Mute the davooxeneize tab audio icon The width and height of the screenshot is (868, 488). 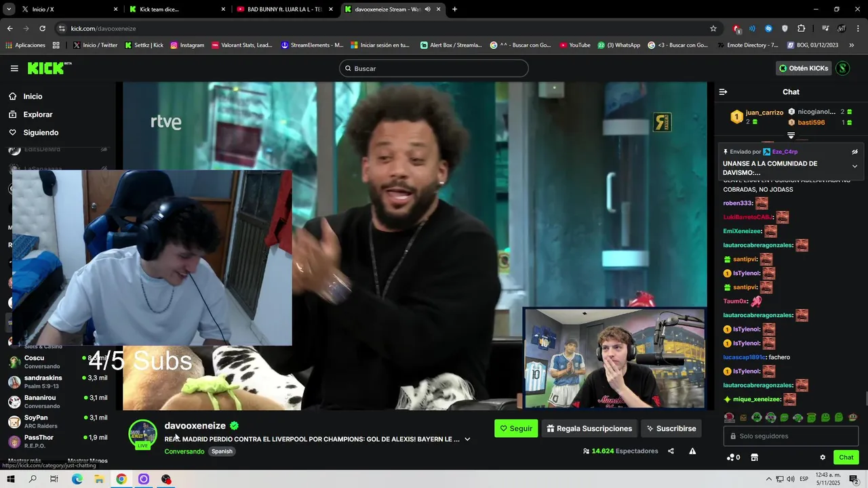tap(427, 9)
